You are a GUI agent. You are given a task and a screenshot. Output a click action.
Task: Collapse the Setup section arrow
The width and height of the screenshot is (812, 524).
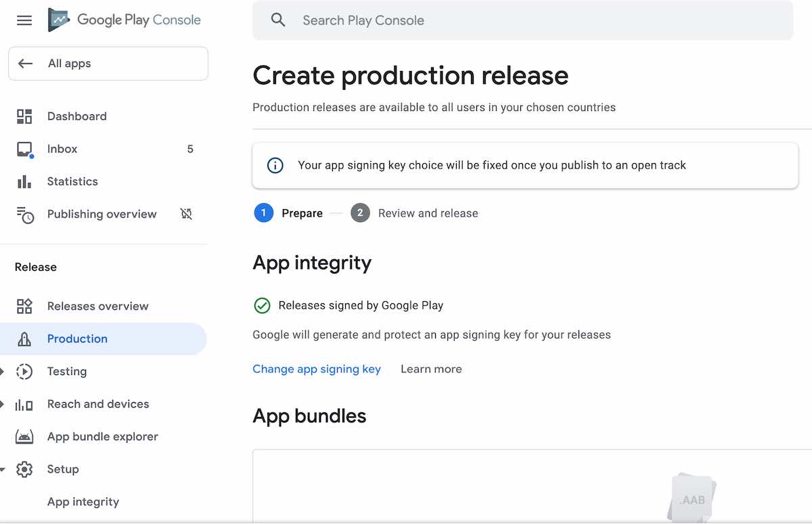pos(3,469)
